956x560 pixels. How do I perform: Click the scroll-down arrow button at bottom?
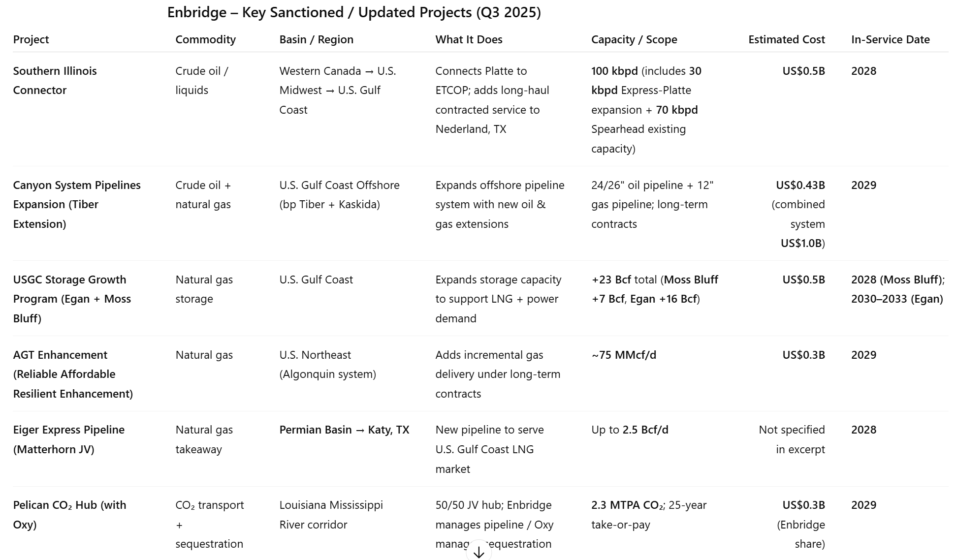click(478, 552)
